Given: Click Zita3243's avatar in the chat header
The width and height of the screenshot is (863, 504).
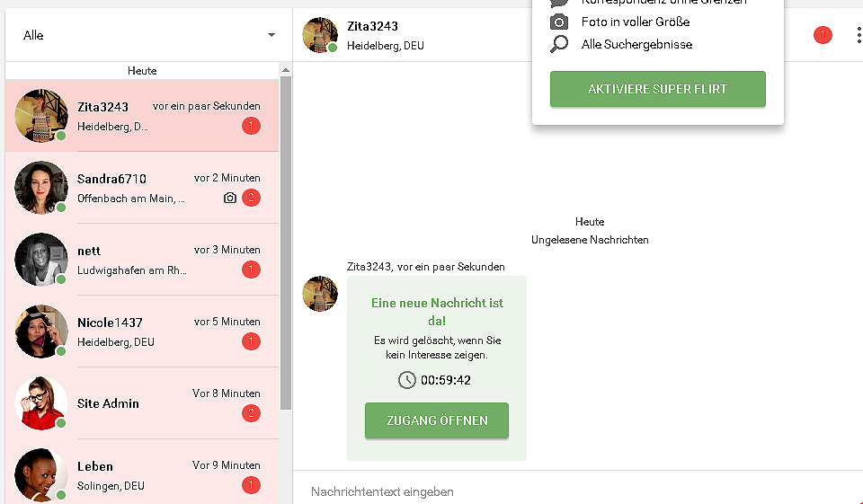Looking at the screenshot, I should tap(320, 35).
